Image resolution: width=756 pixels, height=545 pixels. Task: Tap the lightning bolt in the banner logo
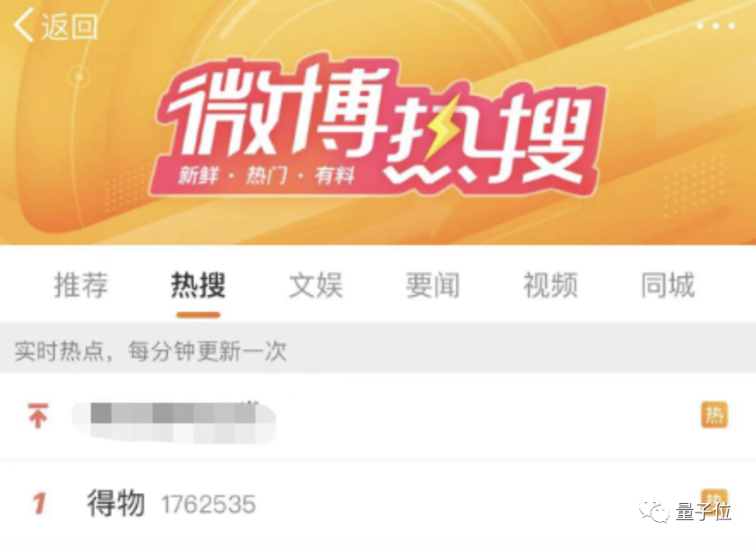point(441,129)
